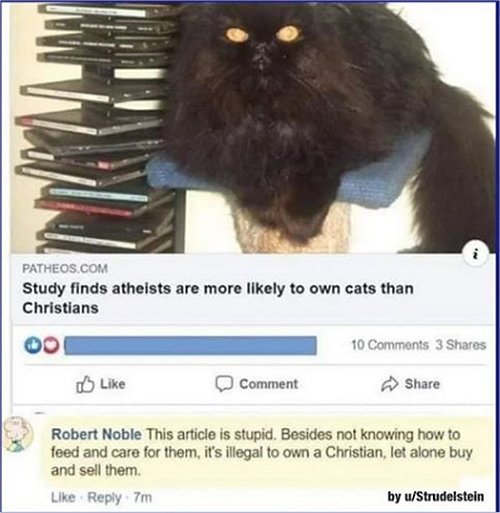Viewport: 500px width, 513px height.
Task: Click the Comment speech bubble icon
Action: (223, 384)
